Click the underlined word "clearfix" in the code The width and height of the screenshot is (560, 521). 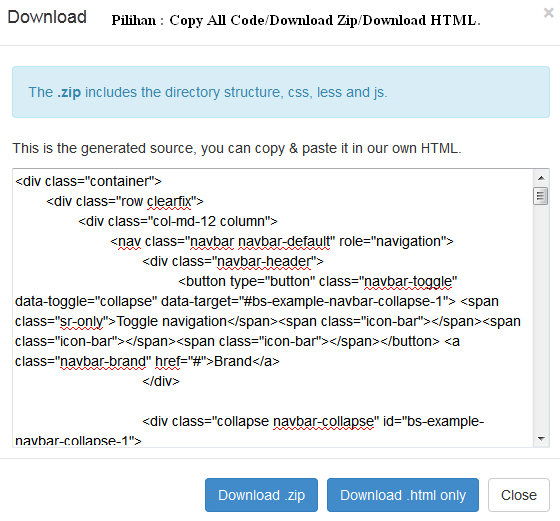pyautogui.click(x=170, y=201)
